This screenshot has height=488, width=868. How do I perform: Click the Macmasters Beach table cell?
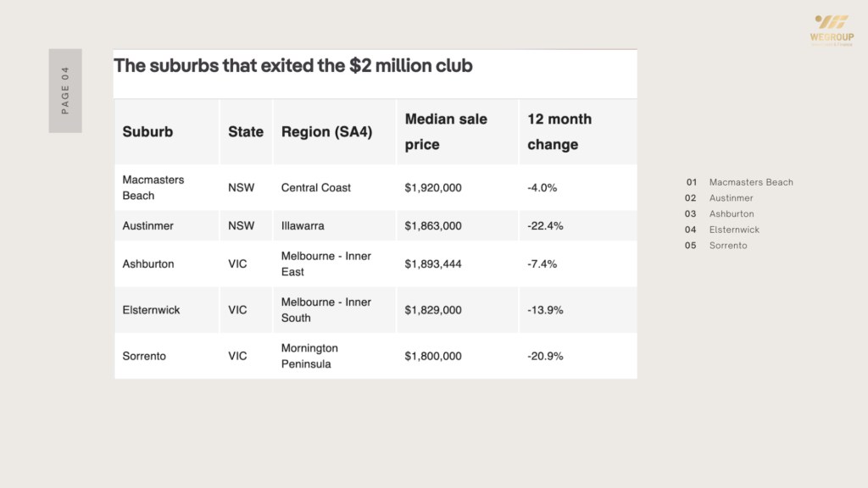[153, 187]
